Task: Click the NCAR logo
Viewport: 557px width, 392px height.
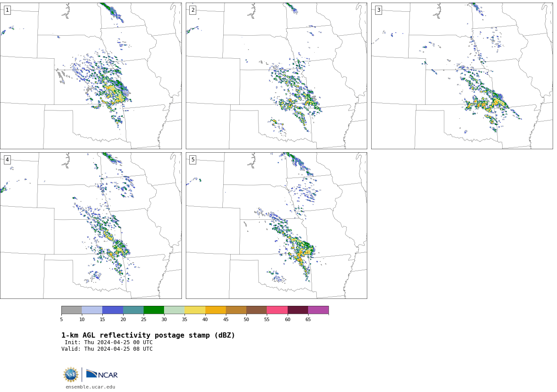Action: pos(102,374)
